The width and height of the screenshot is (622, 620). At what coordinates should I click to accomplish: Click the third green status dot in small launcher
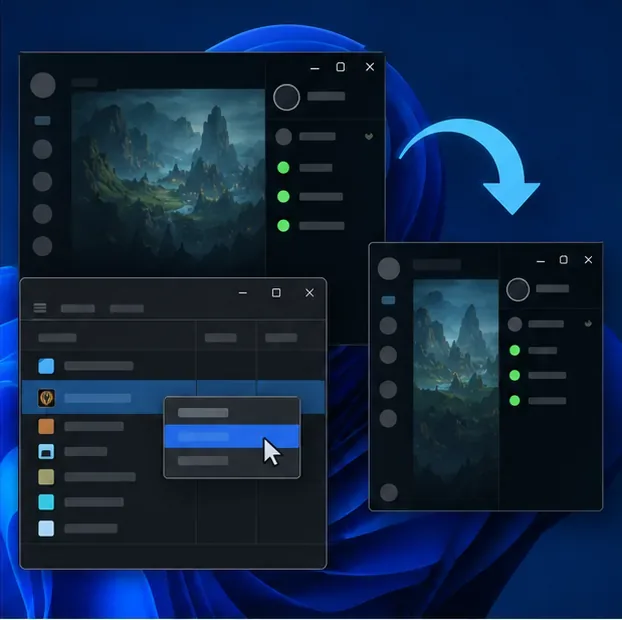click(514, 401)
